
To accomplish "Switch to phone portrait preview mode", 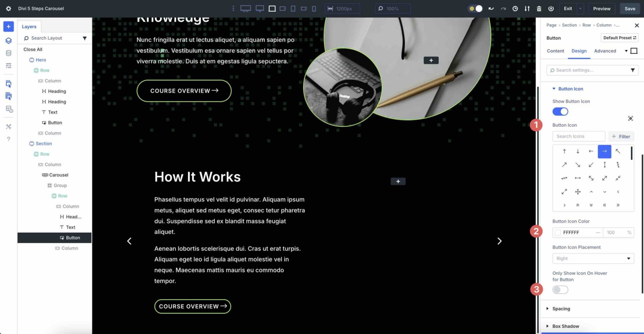I will click(x=314, y=8).
